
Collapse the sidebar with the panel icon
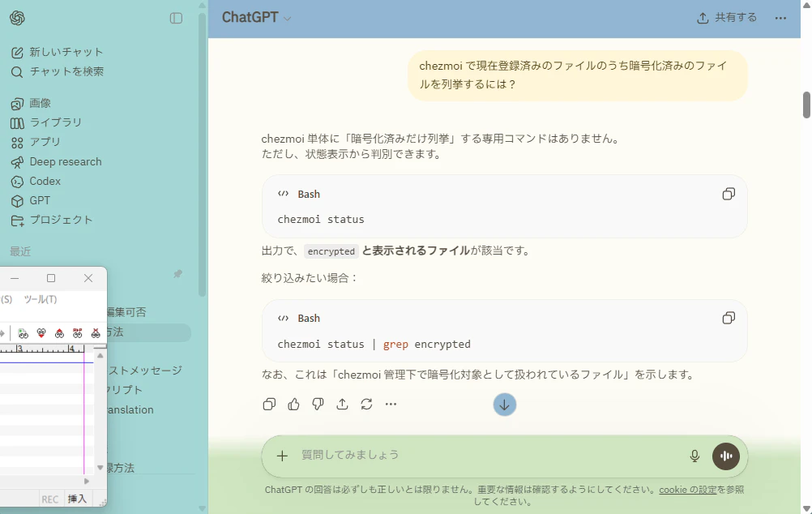click(x=176, y=18)
